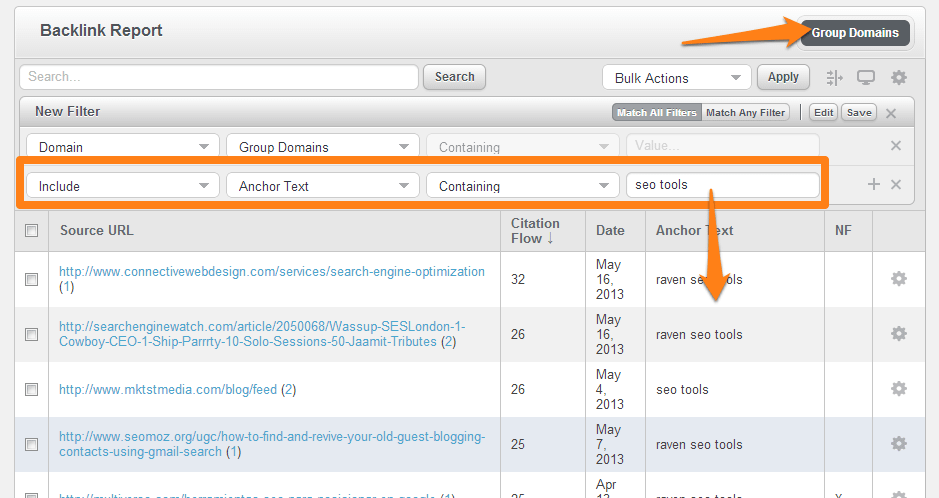
Task: Open gear menu for mktstmedia.com row
Action: click(x=898, y=389)
